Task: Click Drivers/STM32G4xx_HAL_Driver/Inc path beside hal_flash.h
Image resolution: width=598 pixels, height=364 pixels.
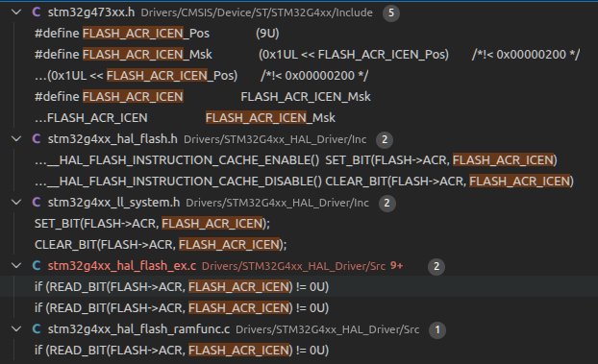Action: (275, 139)
